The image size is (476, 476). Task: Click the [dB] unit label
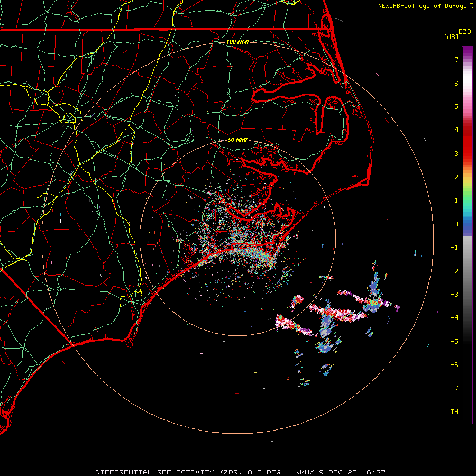coord(451,36)
